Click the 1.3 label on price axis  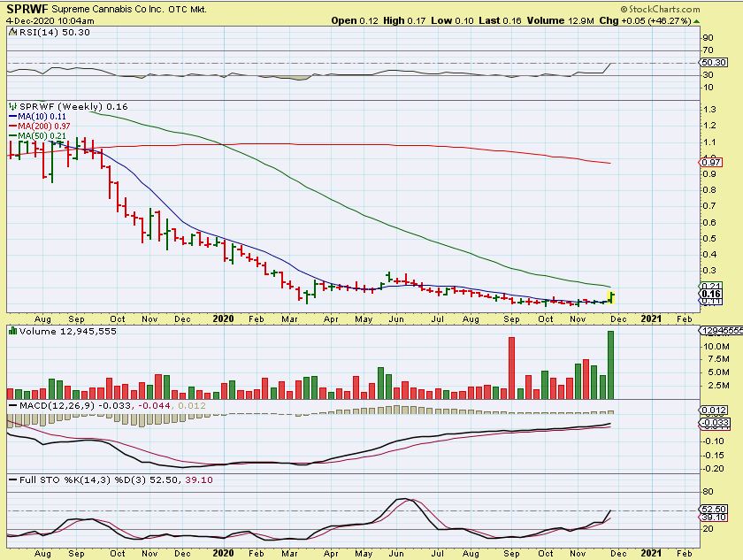click(x=709, y=110)
